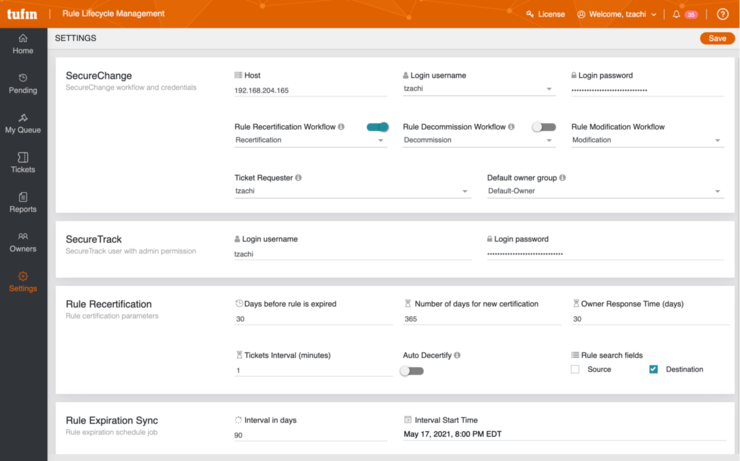Screen dimensions: 740x461
Task: Click the person icon by SecureTrack Login username
Action: pyautogui.click(x=237, y=239)
